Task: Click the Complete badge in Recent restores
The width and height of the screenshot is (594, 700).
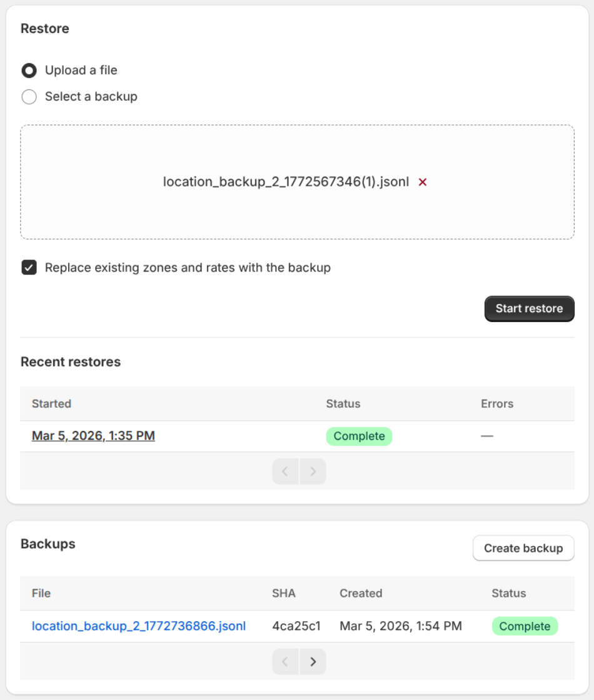Action: (359, 436)
